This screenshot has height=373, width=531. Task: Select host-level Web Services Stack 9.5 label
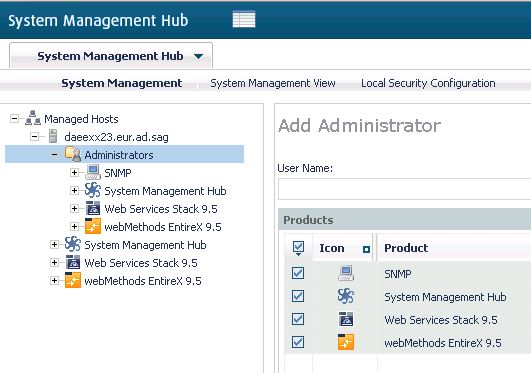click(141, 263)
